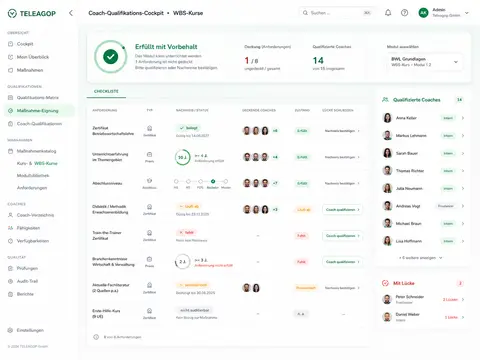Screen dimensions: 480x360
Task: Open Maßnahmenkatalog in the sidebar
Action: point(32,151)
